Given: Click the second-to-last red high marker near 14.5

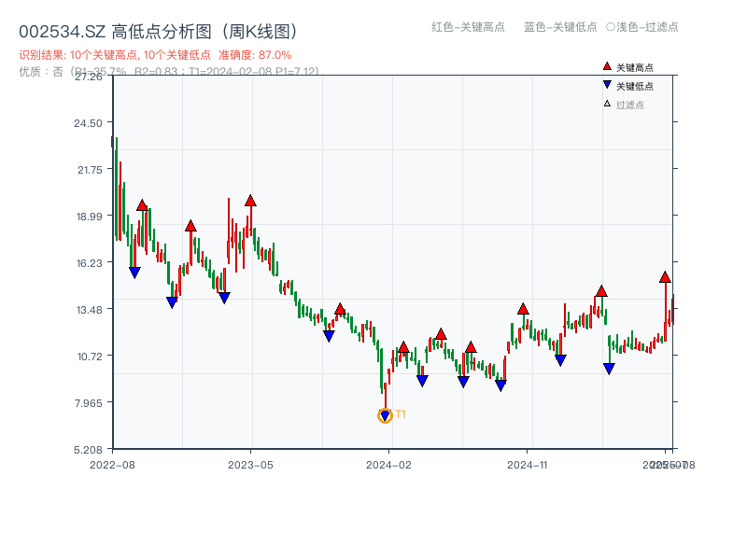Looking at the screenshot, I should pyautogui.click(x=601, y=291).
